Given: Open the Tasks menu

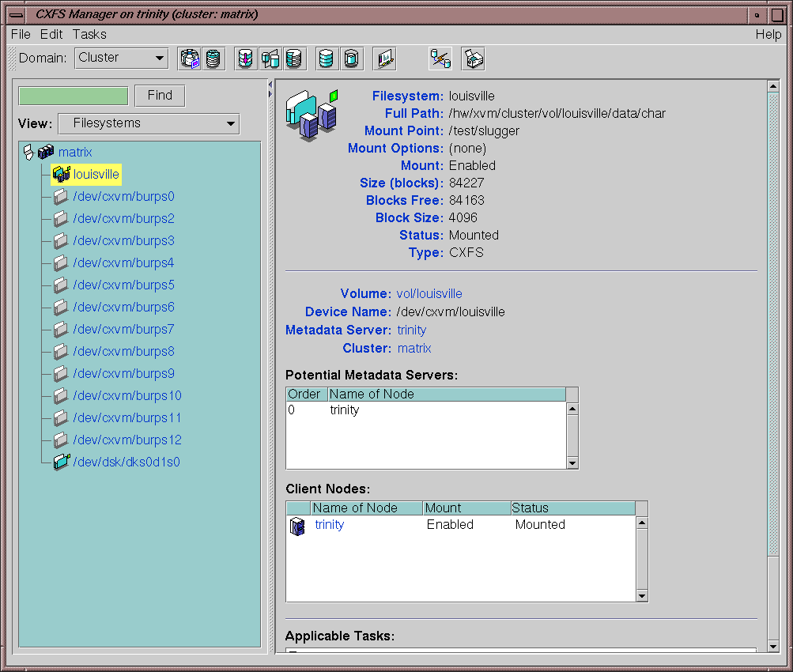Looking at the screenshot, I should click(89, 34).
